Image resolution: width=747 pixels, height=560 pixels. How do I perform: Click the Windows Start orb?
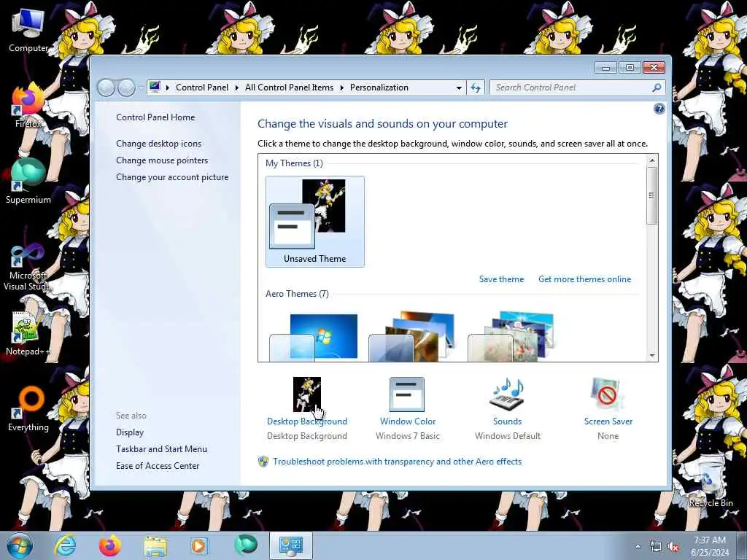point(20,545)
